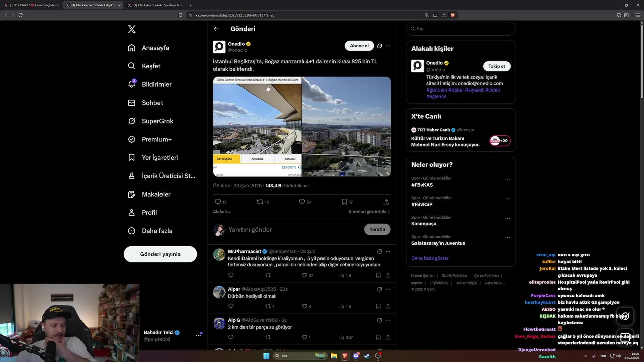Screen dimensions: 644x362
Task: Bookmark Alp G's comment
Action: coord(378,337)
